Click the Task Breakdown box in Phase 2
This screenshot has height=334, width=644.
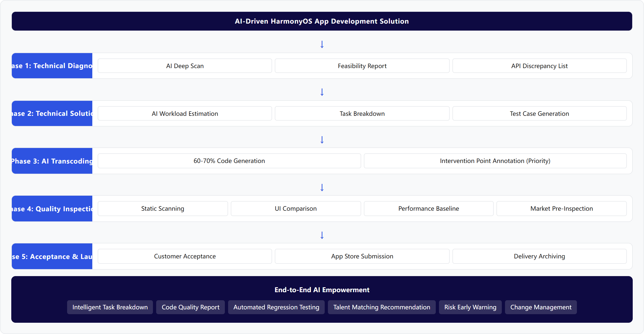pyautogui.click(x=362, y=113)
